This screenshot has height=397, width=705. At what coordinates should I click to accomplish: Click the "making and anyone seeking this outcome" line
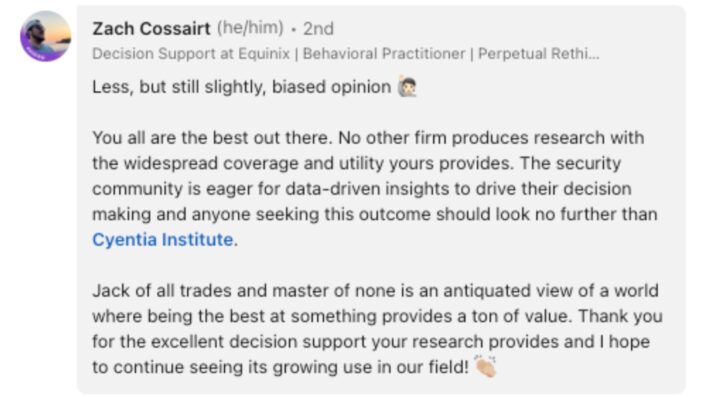pos(375,214)
